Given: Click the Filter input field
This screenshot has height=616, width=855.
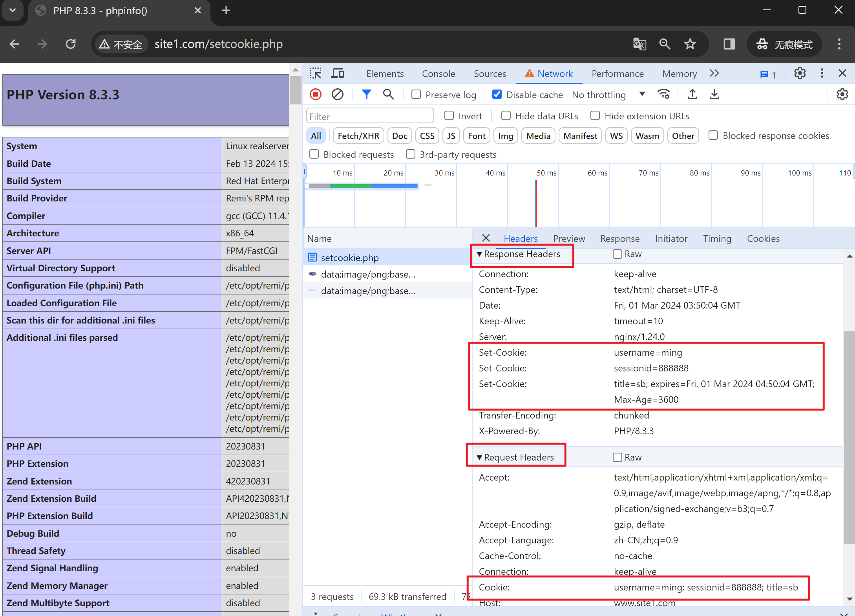Looking at the screenshot, I should 369,116.
